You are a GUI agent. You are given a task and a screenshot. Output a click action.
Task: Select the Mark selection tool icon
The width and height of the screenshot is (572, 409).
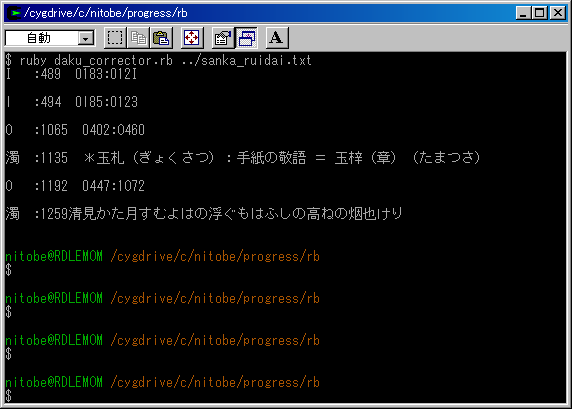point(115,38)
